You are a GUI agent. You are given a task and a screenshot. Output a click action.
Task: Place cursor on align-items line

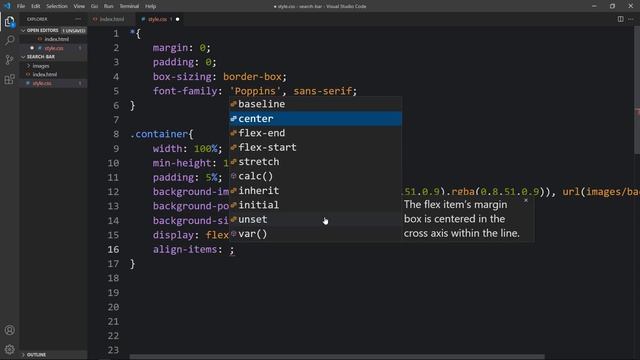coord(193,249)
